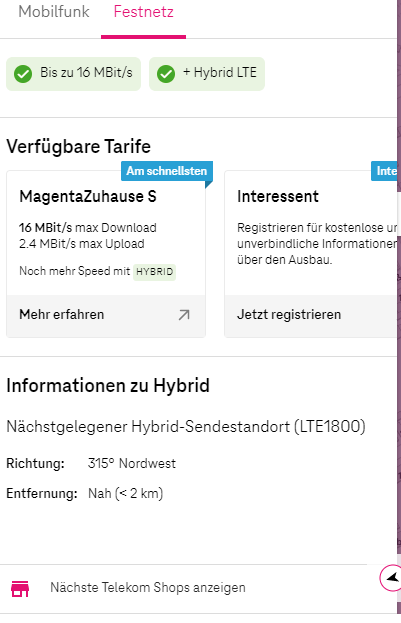
Task: Click green checkmark beside Hybrid LTE
Action: pyautogui.click(x=166, y=74)
